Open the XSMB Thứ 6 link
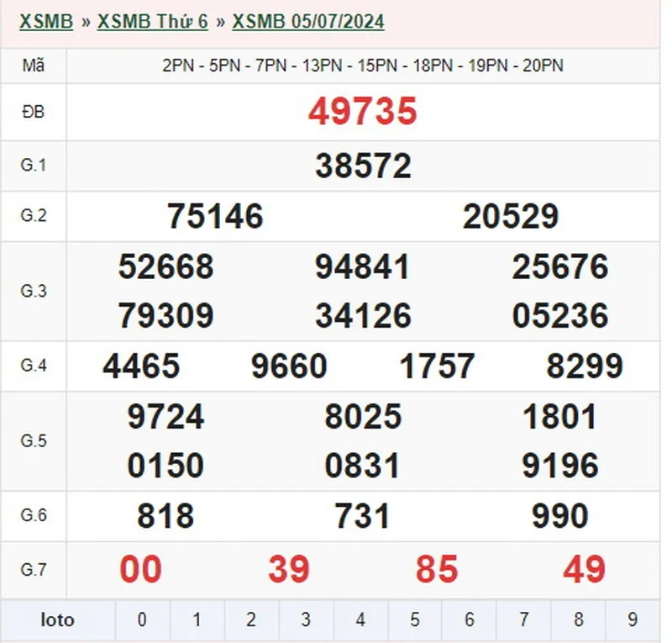 click(x=153, y=22)
